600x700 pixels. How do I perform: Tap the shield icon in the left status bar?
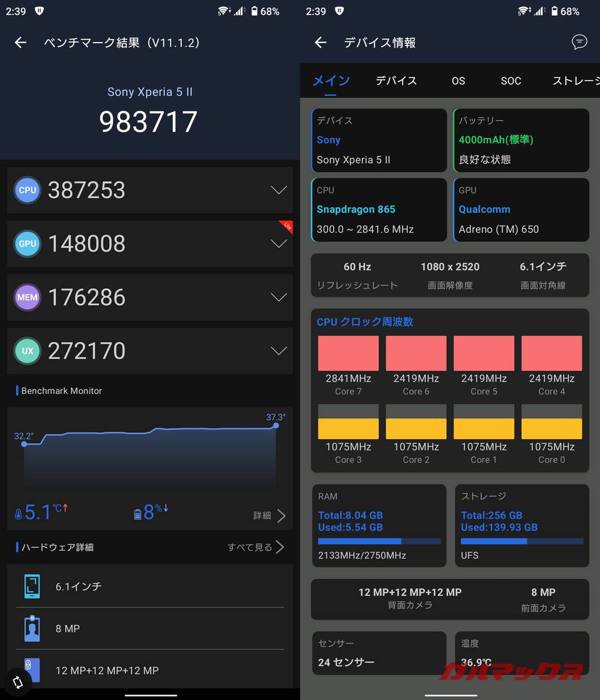point(39,11)
